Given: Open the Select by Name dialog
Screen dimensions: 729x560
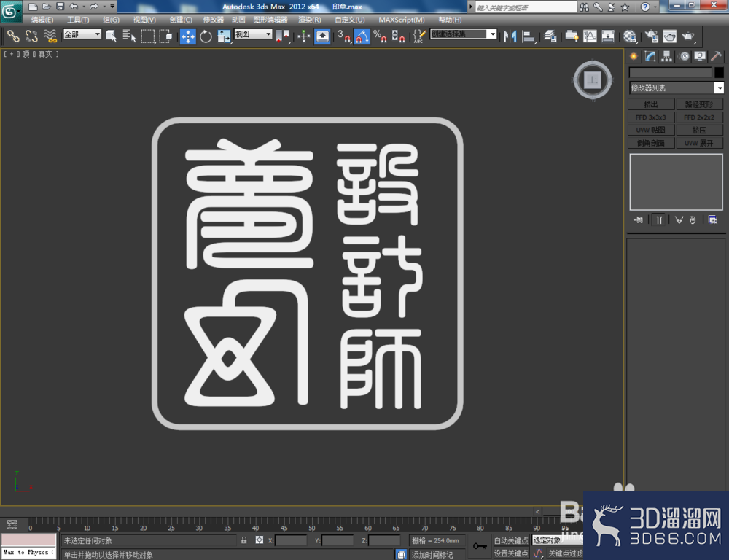Looking at the screenshot, I should 129,36.
